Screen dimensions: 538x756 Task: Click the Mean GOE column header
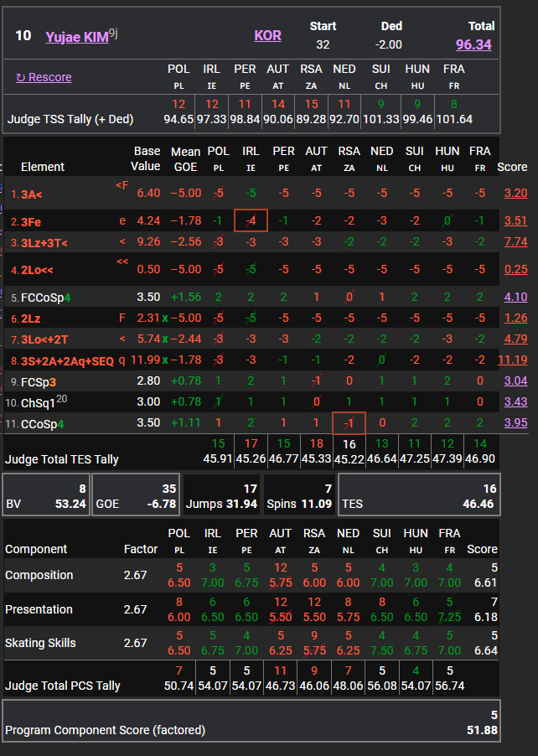(185, 158)
